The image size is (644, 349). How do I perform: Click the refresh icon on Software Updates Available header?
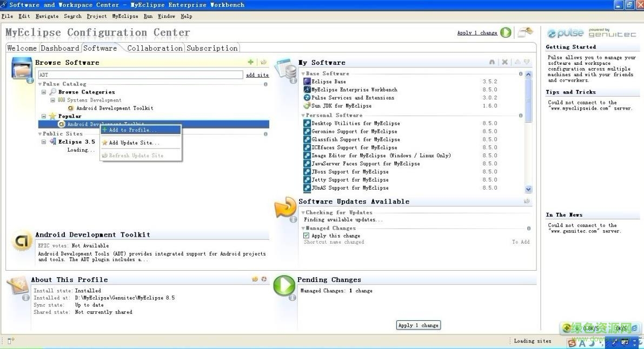pyautogui.click(x=527, y=200)
